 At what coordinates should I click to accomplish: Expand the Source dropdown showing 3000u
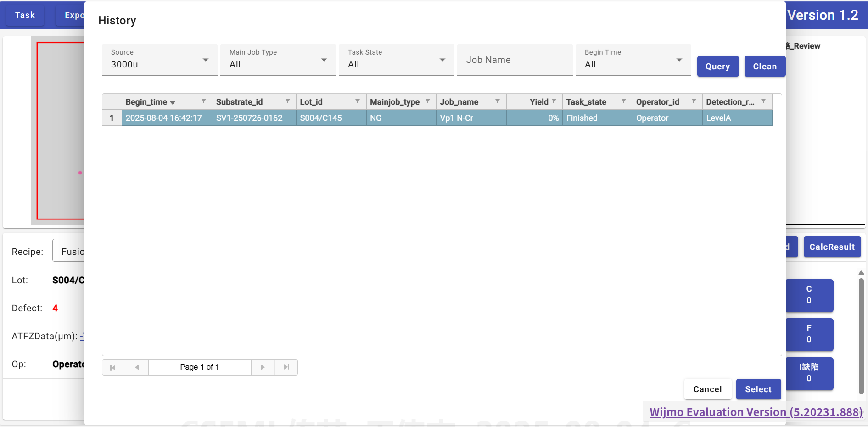[159, 60]
